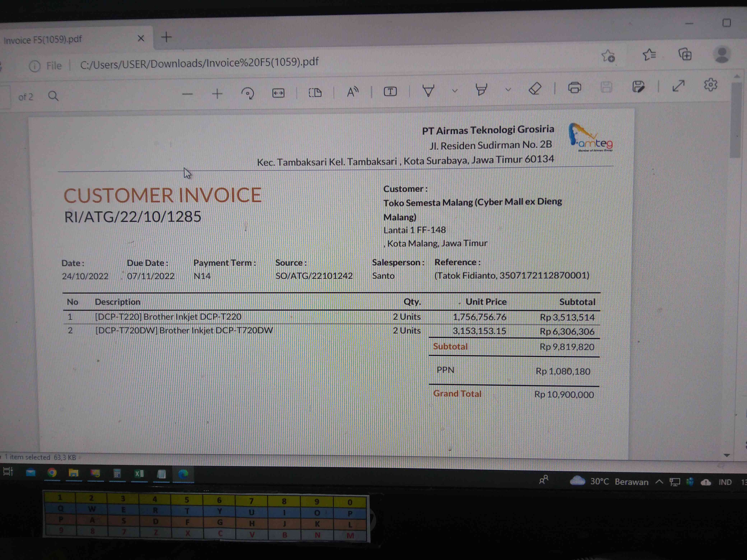747x560 pixels.
Task: Click invoice number RI/ATG/22/10/1285
Action: coord(133,217)
